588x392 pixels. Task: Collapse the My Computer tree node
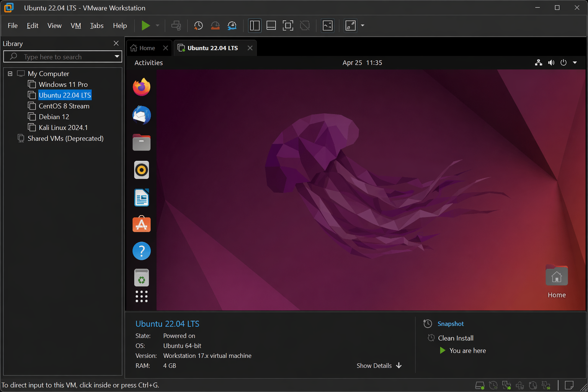10,73
